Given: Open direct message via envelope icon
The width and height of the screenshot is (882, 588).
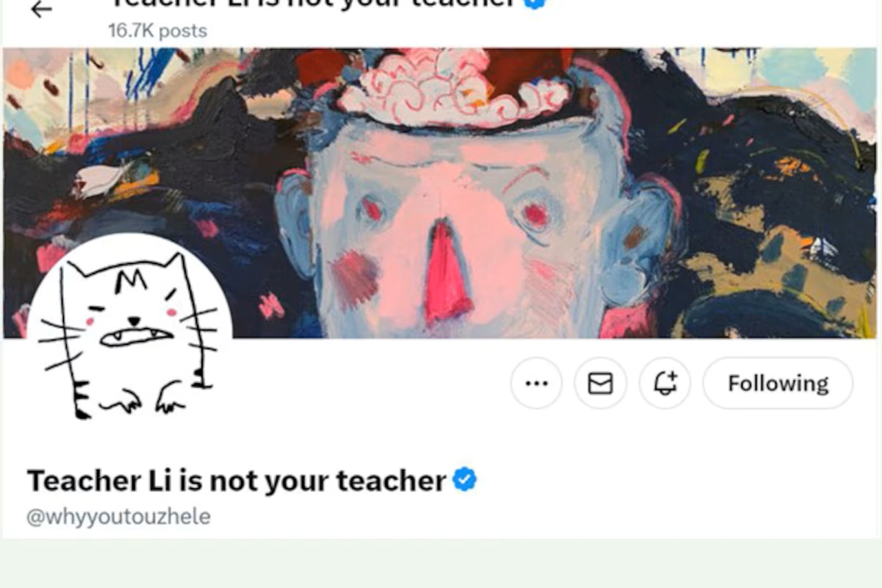Looking at the screenshot, I should click(x=600, y=383).
